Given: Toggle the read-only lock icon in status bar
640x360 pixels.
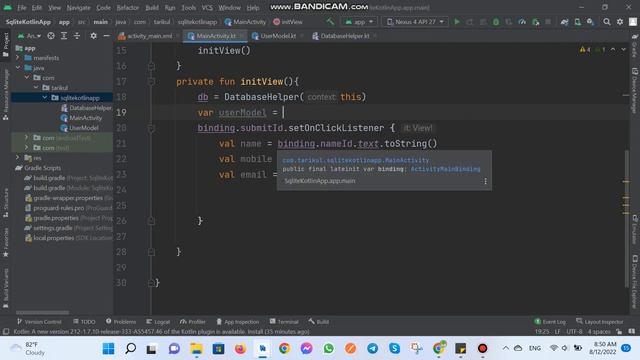Looking at the screenshot, I should point(619,331).
